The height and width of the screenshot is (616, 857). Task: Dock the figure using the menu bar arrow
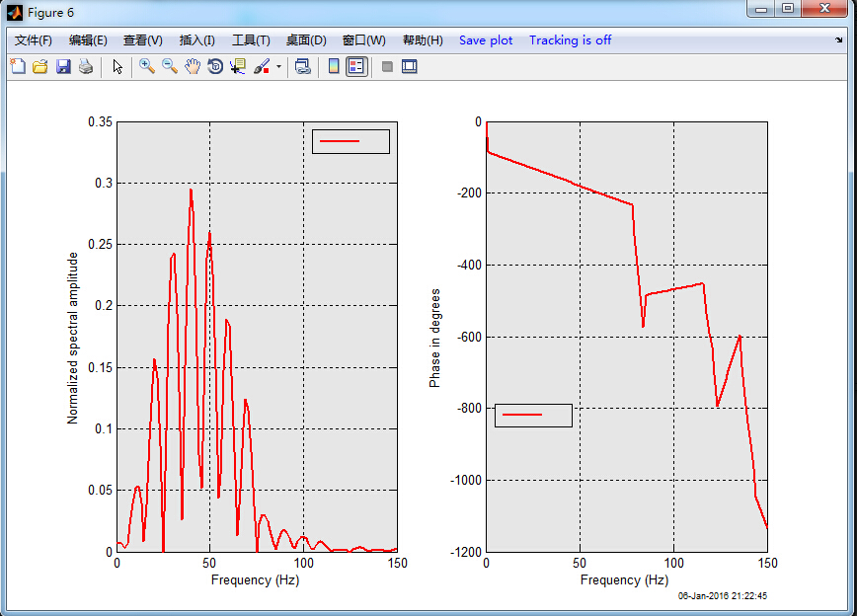839,39
